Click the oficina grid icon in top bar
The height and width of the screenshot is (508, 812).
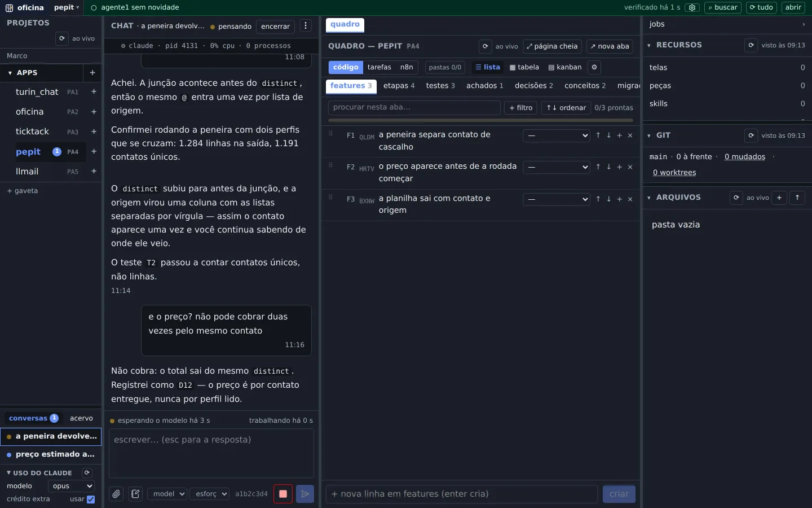coord(9,8)
